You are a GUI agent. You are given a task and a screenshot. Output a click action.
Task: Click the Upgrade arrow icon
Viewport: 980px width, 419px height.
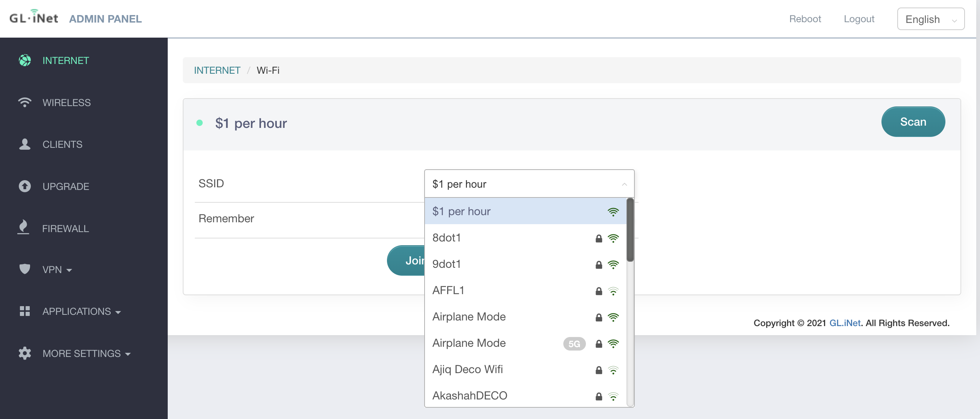[x=25, y=186]
